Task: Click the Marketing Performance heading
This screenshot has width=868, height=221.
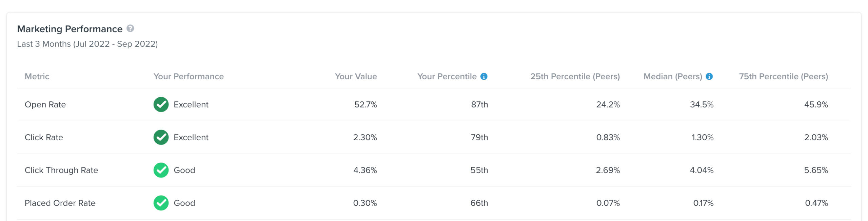Action: (x=70, y=29)
